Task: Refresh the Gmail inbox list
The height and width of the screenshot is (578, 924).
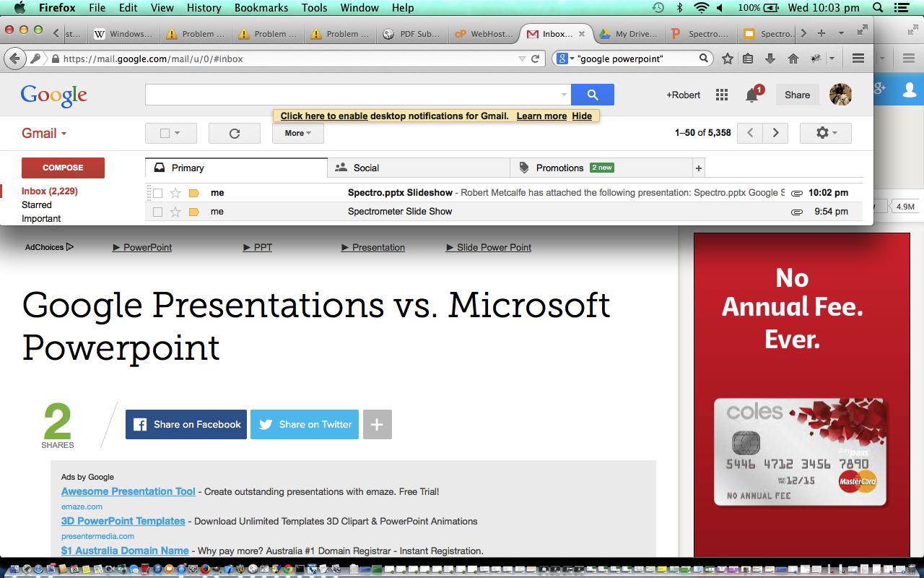Action: [x=234, y=133]
